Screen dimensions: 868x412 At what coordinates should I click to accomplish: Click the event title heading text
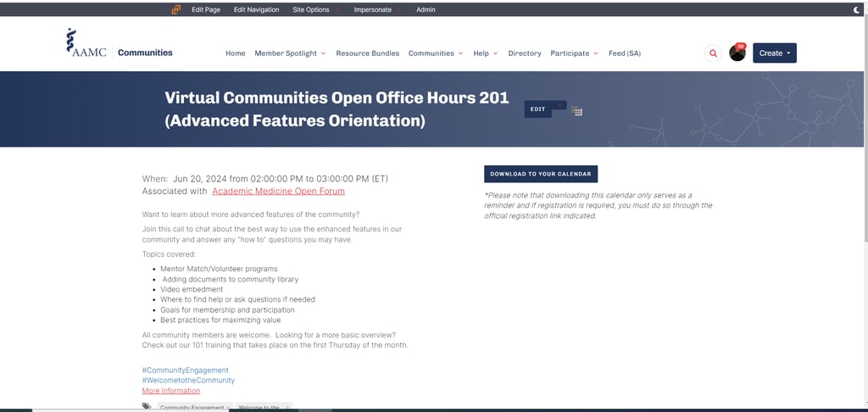coord(337,109)
